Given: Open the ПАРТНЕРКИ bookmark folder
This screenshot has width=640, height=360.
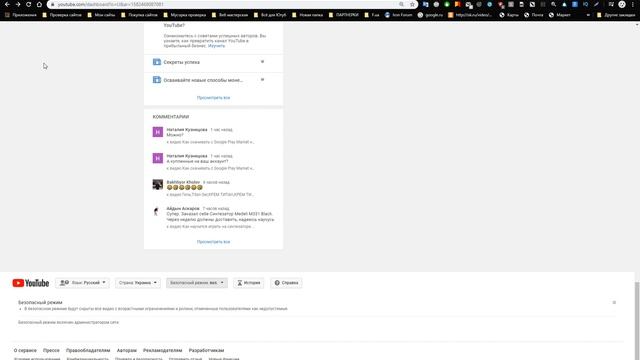Looking at the screenshot, I should click(x=343, y=15).
